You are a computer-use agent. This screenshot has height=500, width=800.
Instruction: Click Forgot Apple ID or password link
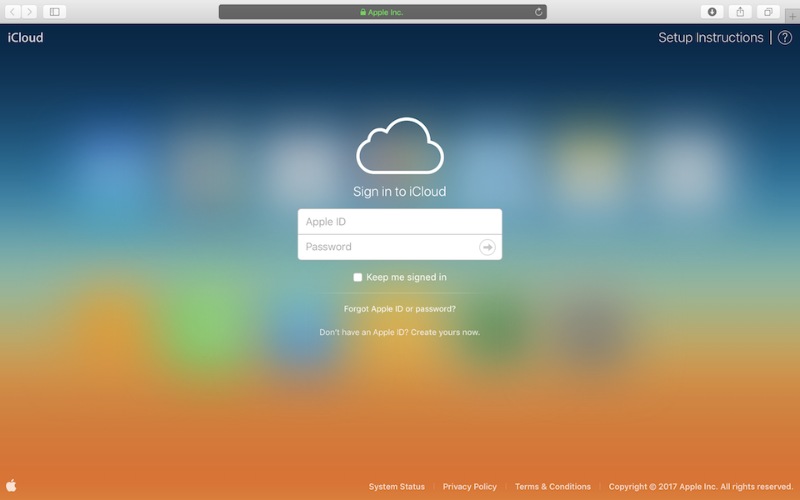(399, 309)
